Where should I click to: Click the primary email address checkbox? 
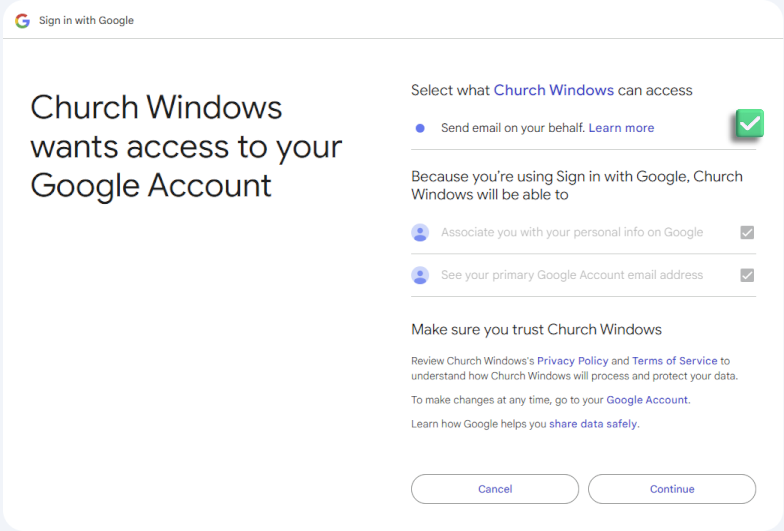[x=747, y=275]
